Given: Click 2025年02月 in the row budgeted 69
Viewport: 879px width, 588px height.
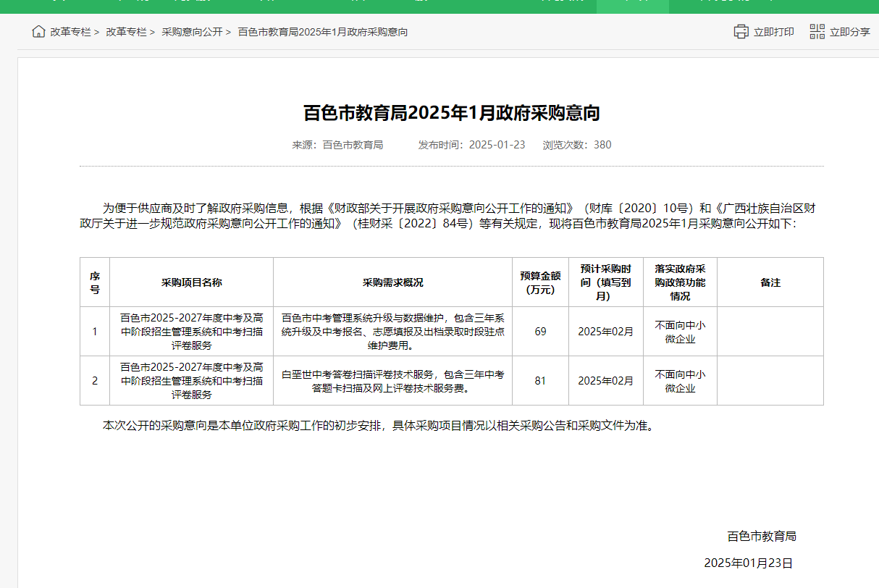Looking at the screenshot, I should click(607, 332).
